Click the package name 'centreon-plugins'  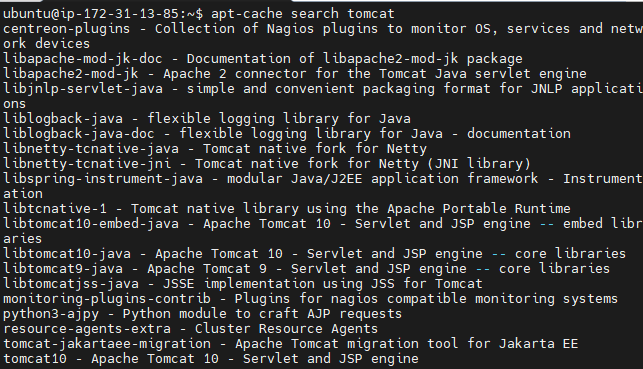pyautogui.click(x=67, y=29)
